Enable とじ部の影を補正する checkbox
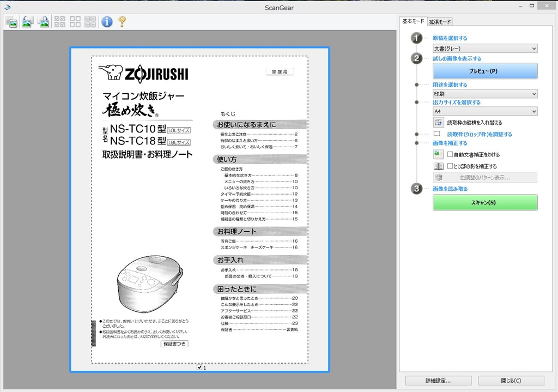The height and width of the screenshot is (392, 558). coord(450,166)
